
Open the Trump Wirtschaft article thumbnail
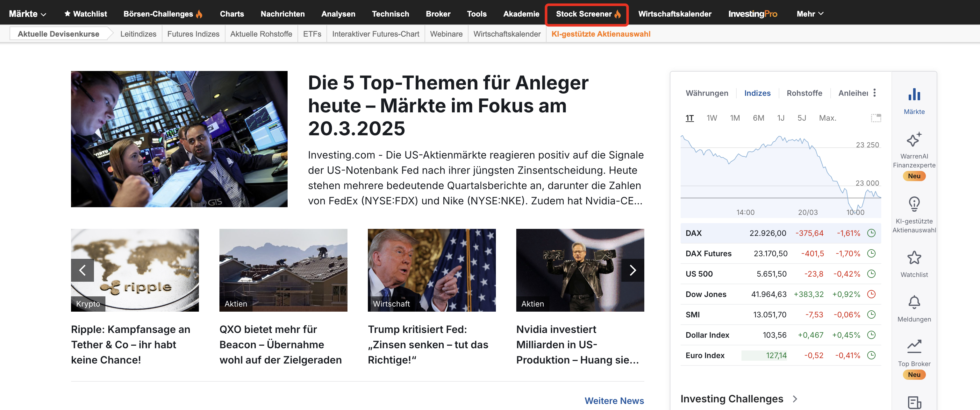[432, 270]
